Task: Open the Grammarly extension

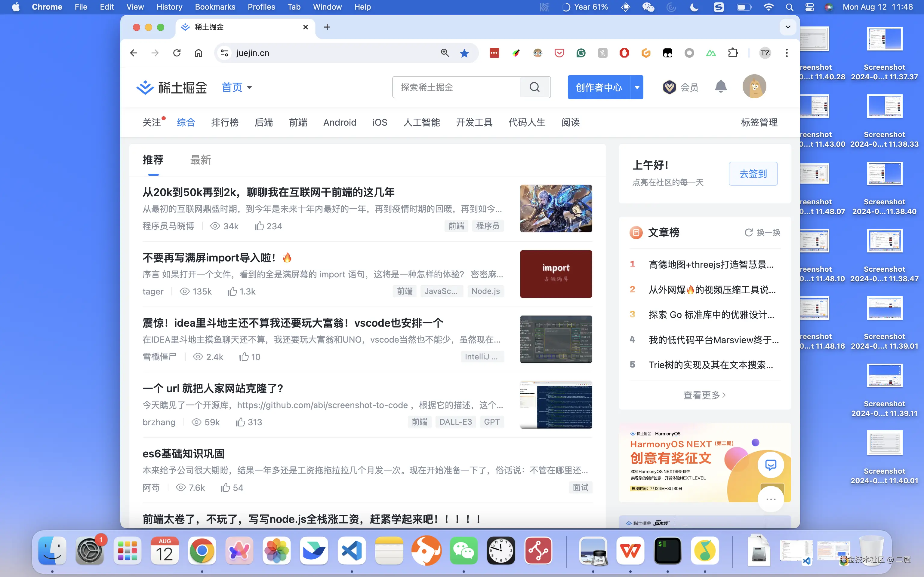Action: (581, 53)
